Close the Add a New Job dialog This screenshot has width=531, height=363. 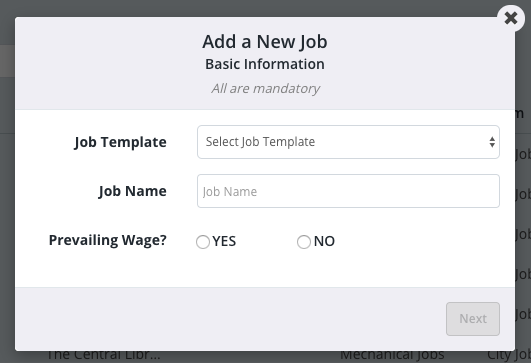(511, 18)
